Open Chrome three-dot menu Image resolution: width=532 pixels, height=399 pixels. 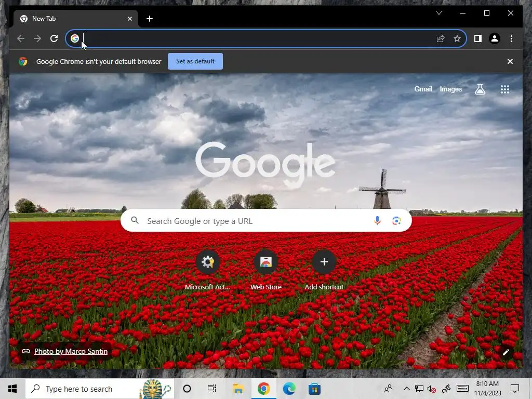(511, 38)
